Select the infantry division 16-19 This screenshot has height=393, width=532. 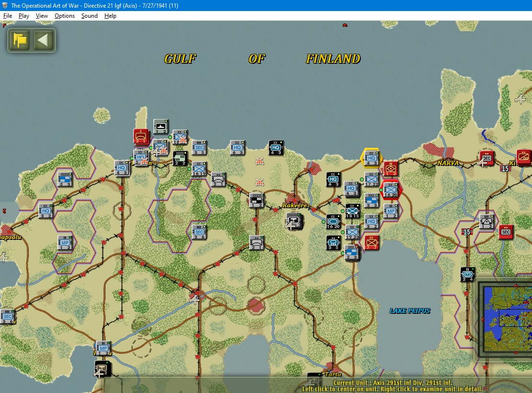(199, 168)
